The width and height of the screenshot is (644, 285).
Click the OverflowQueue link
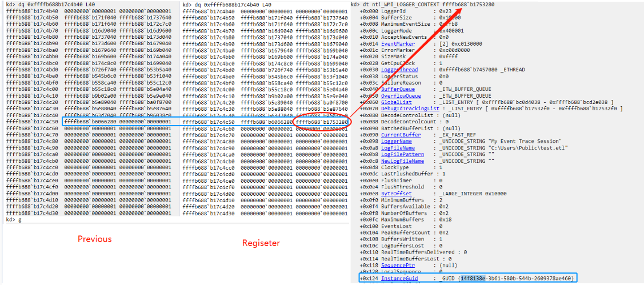[x=401, y=96]
